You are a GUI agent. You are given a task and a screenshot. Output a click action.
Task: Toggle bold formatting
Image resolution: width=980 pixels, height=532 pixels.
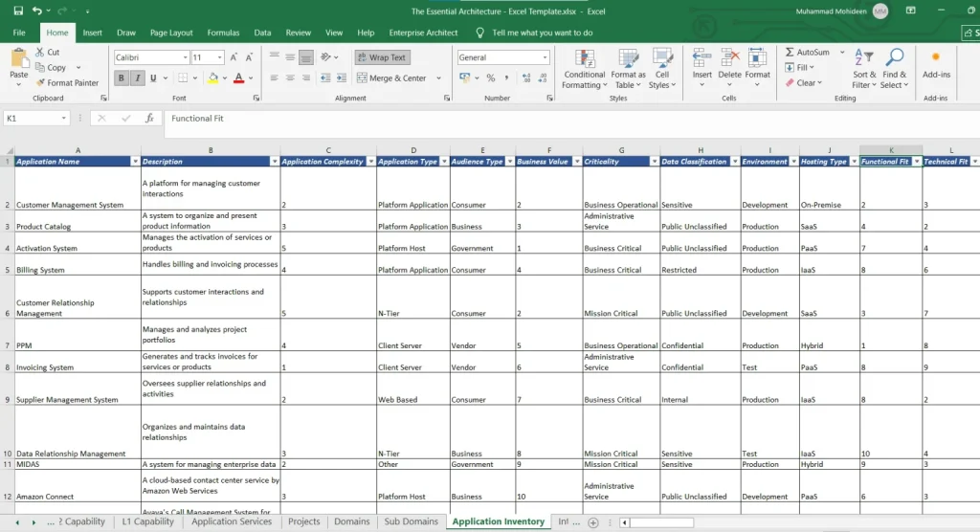point(122,78)
